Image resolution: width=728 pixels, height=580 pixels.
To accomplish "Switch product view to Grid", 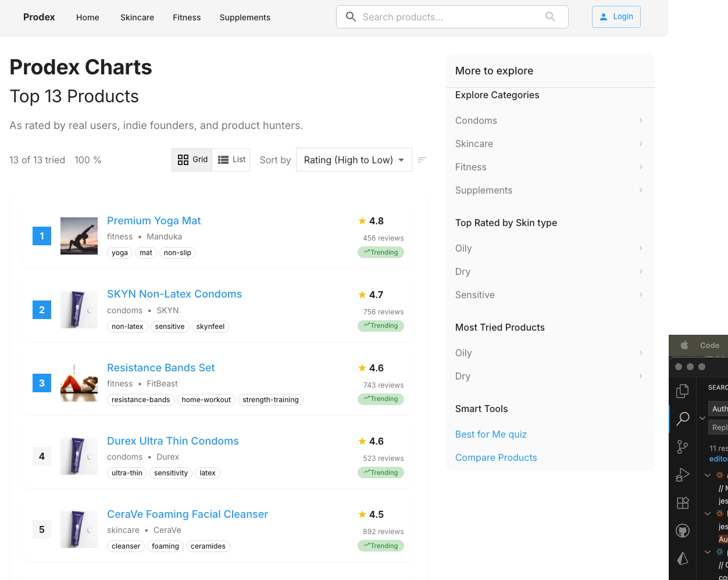I will pyautogui.click(x=192, y=160).
